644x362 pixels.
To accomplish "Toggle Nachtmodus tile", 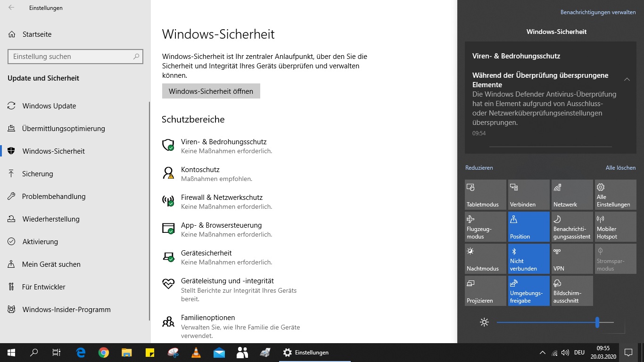I will pyautogui.click(x=486, y=259).
